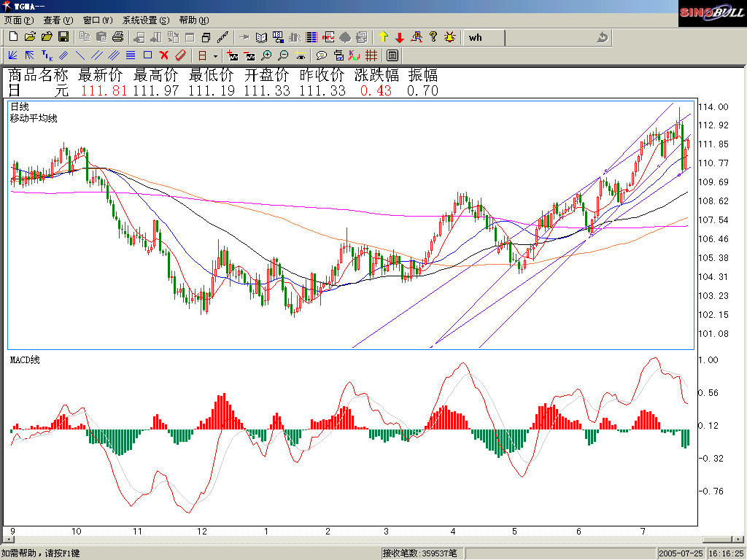This screenshot has height=560, width=747.
Task: Click the zoom in magnifier icon
Action: point(266,55)
